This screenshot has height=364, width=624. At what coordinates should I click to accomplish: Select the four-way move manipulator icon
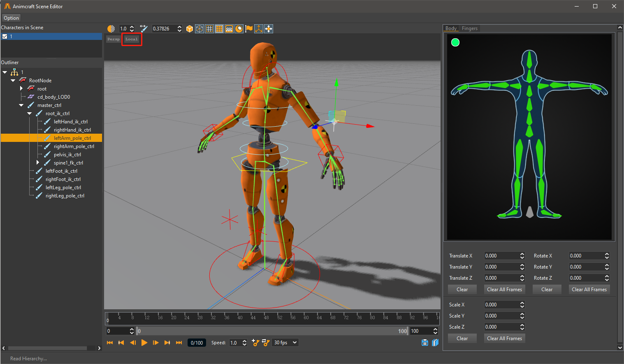pyautogui.click(x=269, y=29)
